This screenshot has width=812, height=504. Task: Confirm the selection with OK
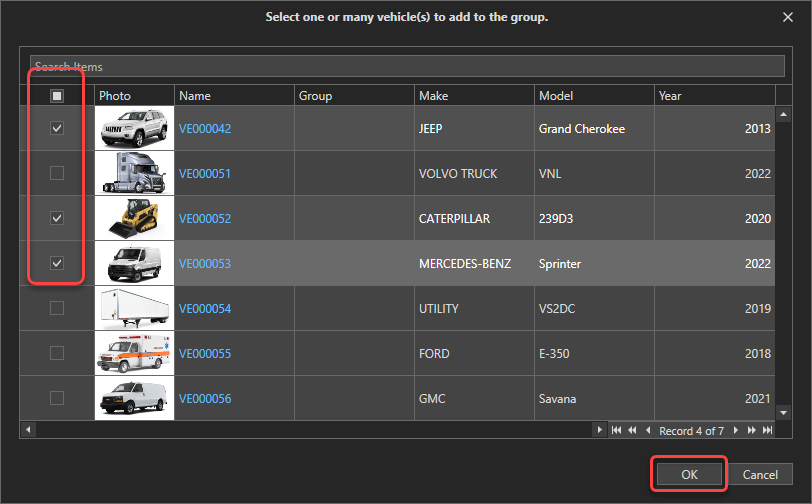(689, 474)
